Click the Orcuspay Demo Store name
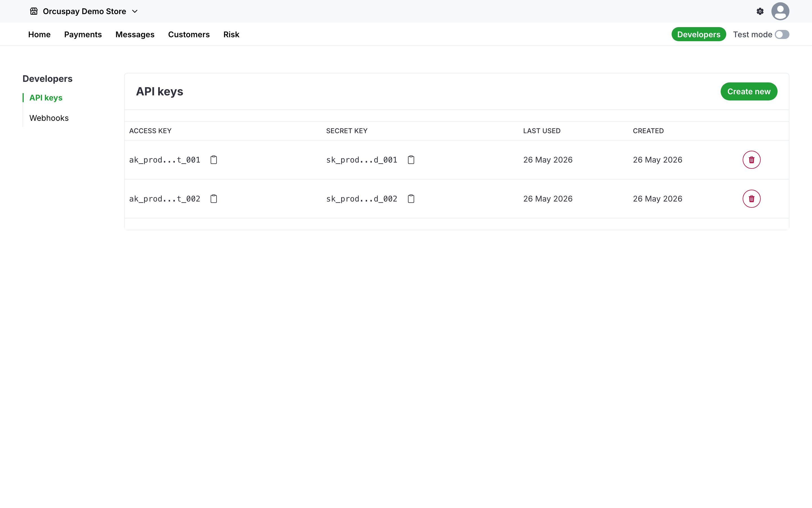The height and width of the screenshot is (508, 812). 85,11
